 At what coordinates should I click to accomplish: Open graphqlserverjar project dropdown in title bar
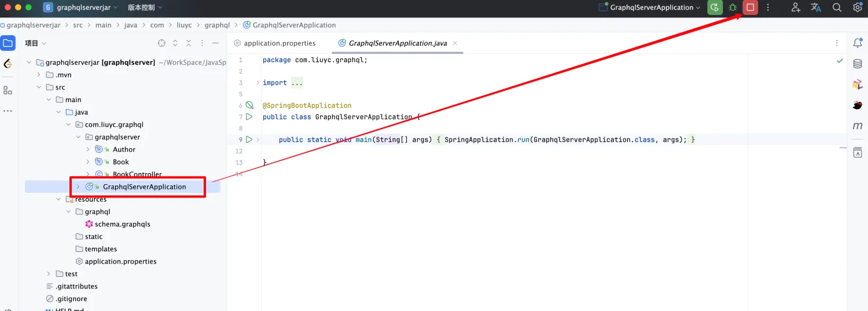click(x=81, y=8)
